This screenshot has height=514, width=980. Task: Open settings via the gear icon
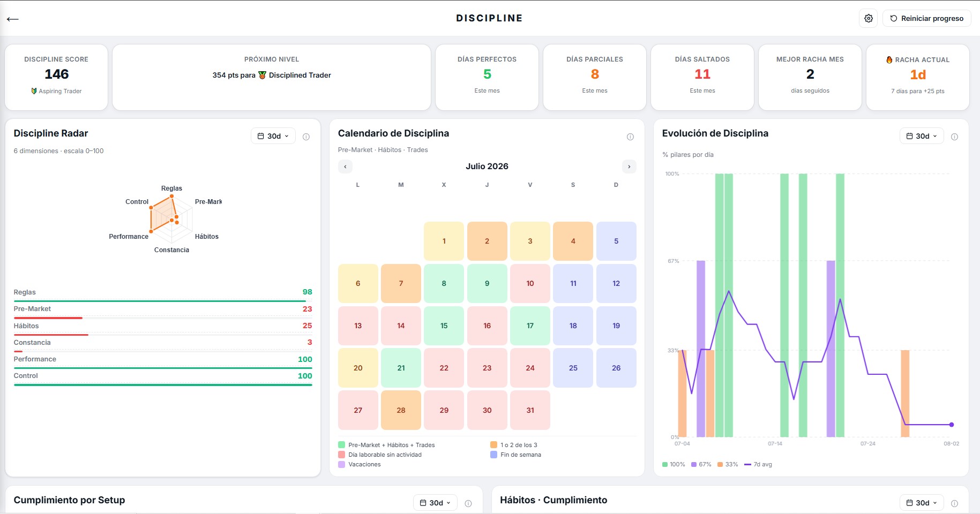869,18
